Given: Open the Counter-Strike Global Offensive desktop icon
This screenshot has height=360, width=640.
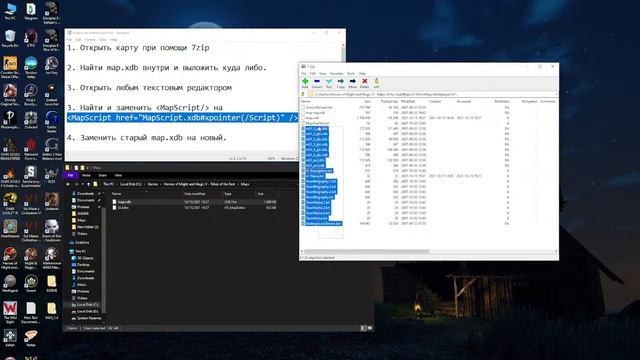Looking at the screenshot, I should (10, 67).
